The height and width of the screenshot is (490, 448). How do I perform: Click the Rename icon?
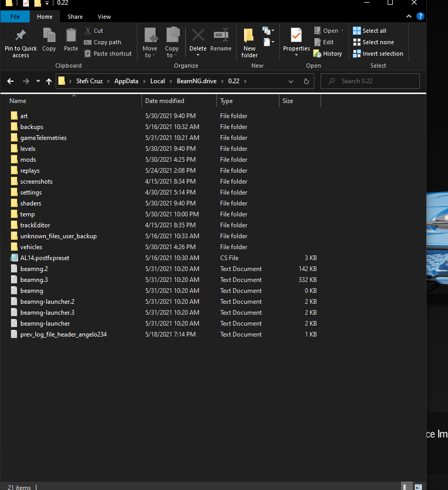[221, 35]
